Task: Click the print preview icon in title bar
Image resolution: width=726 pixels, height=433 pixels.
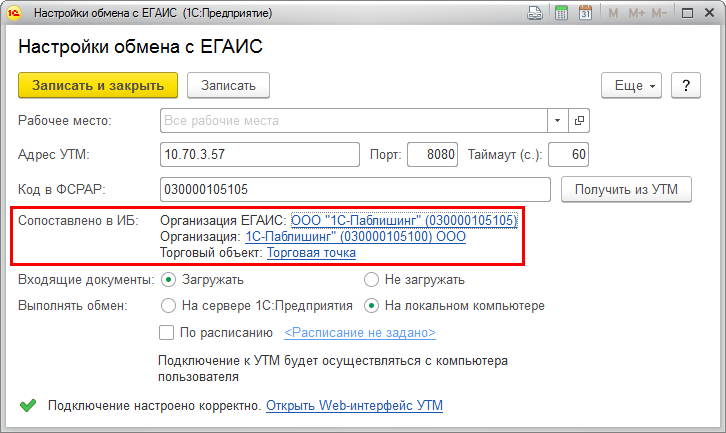Action: (x=535, y=13)
